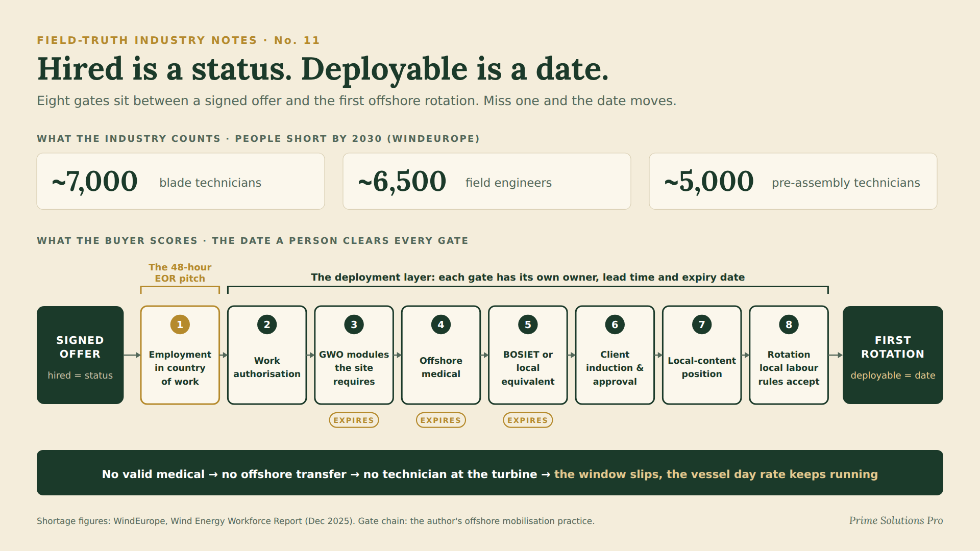Click the "Eight gates sit between" subtitle
The height and width of the screenshot is (551, 980).
(356, 101)
